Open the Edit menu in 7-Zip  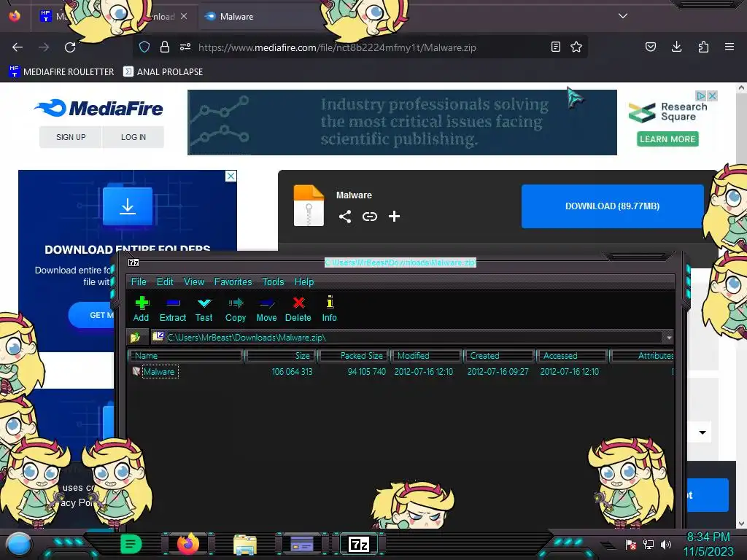(x=165, y=282)
